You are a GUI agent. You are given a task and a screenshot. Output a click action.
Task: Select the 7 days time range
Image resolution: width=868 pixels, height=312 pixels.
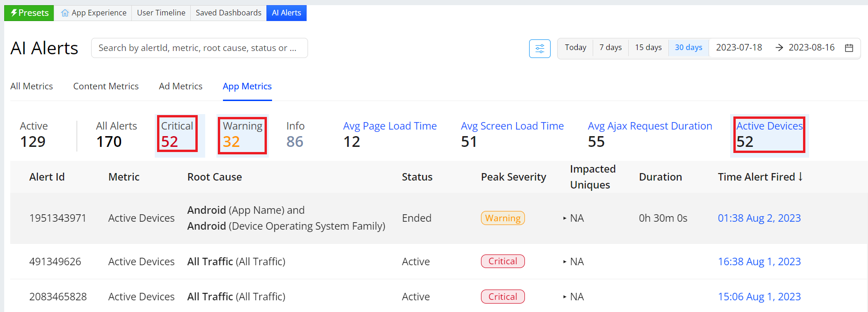point(610,48)
